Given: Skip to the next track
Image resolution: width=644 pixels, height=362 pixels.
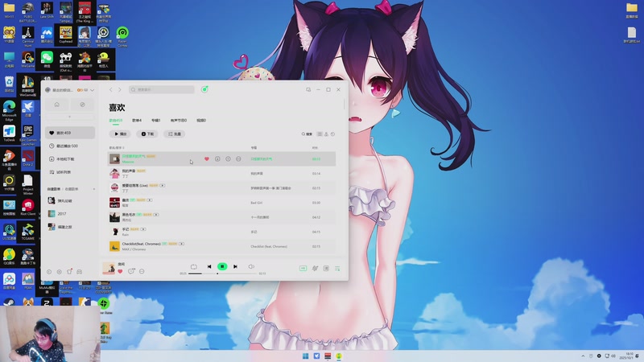Looking at the screenshot, I should (235, 266).
